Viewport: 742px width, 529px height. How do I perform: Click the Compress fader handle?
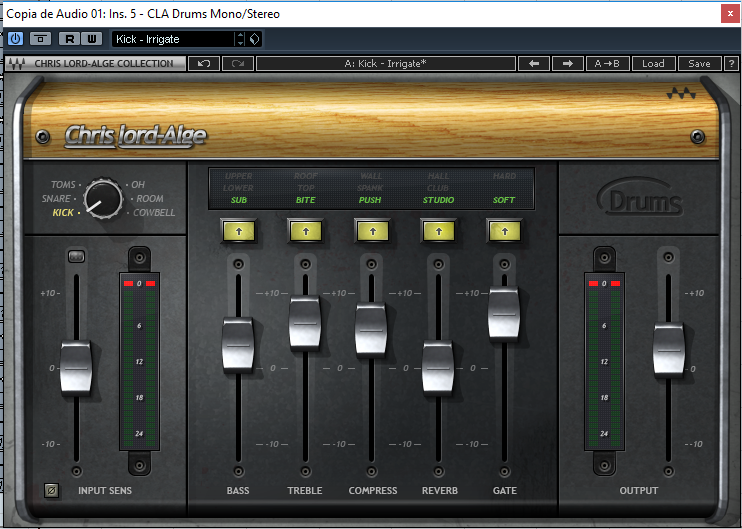(371, 330)
